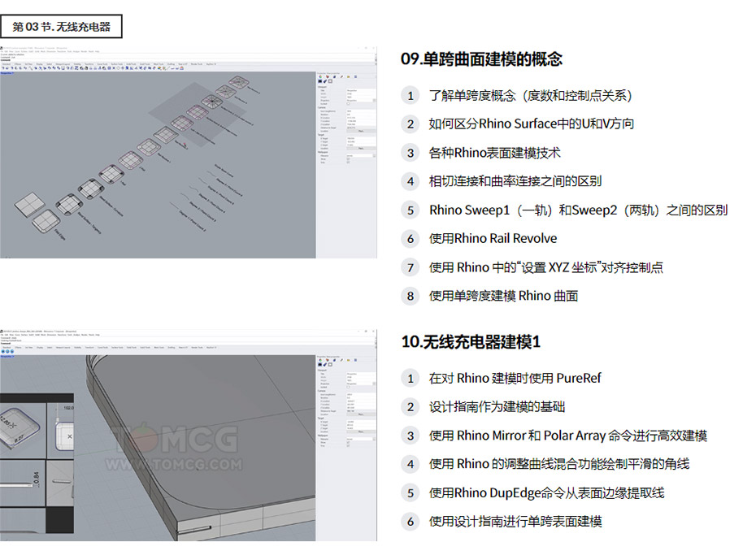Click the line "使用Rhino DupEdge命令从表面边缘提取线"
The height and width of the screenshot is (555, 756).
click(547, 493)
